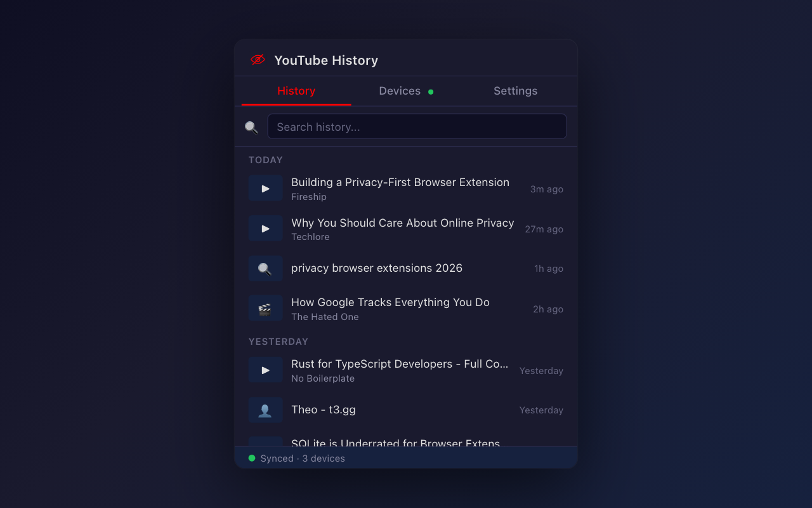The width and height of the screenshot is (812, 508).
Task: Click the 2h ago timestamp
Action: pyautogui.click(x=548, y=309)
